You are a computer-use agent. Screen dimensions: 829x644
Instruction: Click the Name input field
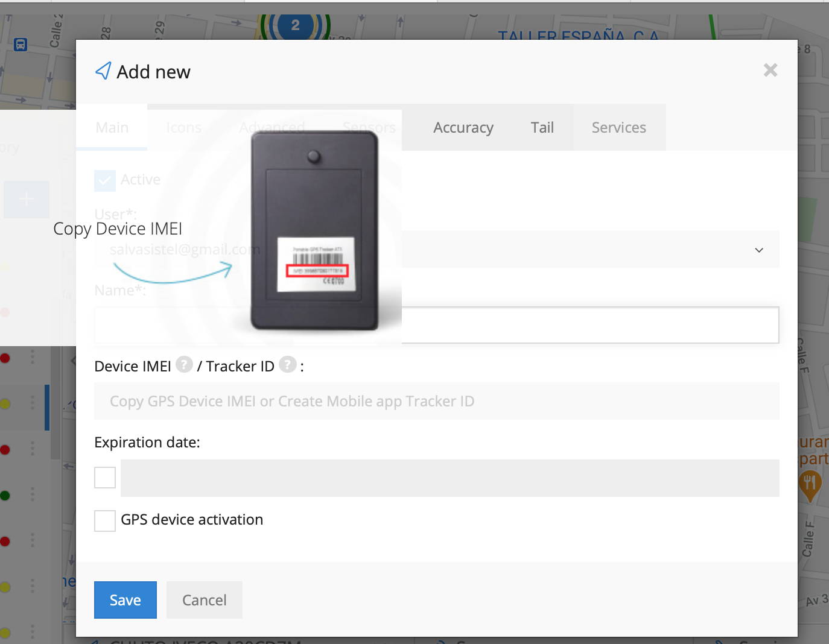(436, 325)
